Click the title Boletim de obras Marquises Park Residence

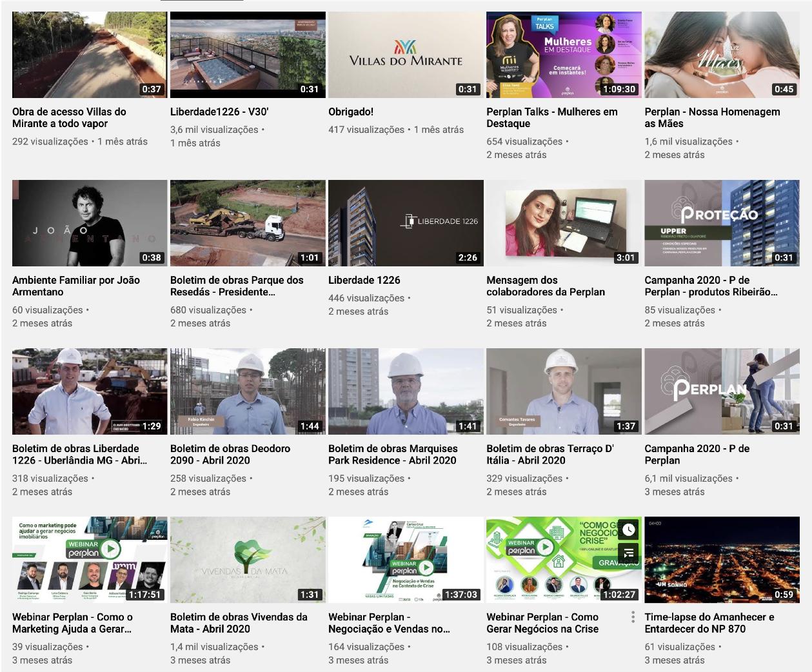click(393, 454)
